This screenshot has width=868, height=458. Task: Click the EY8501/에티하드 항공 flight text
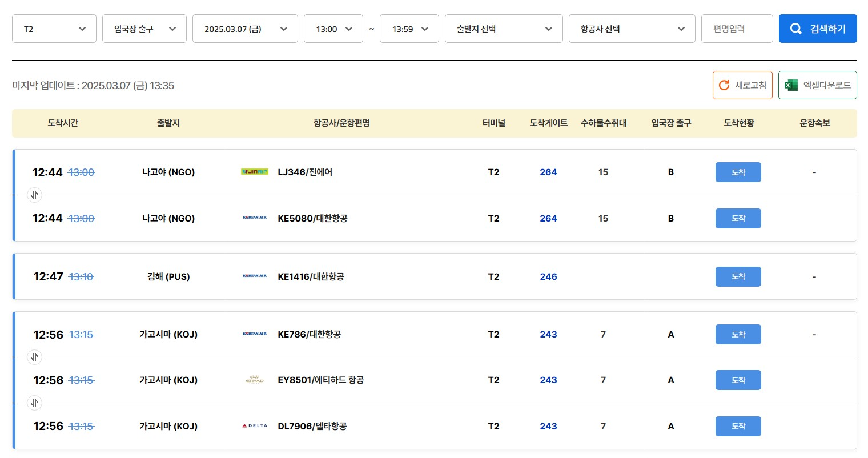pos(321,380)
